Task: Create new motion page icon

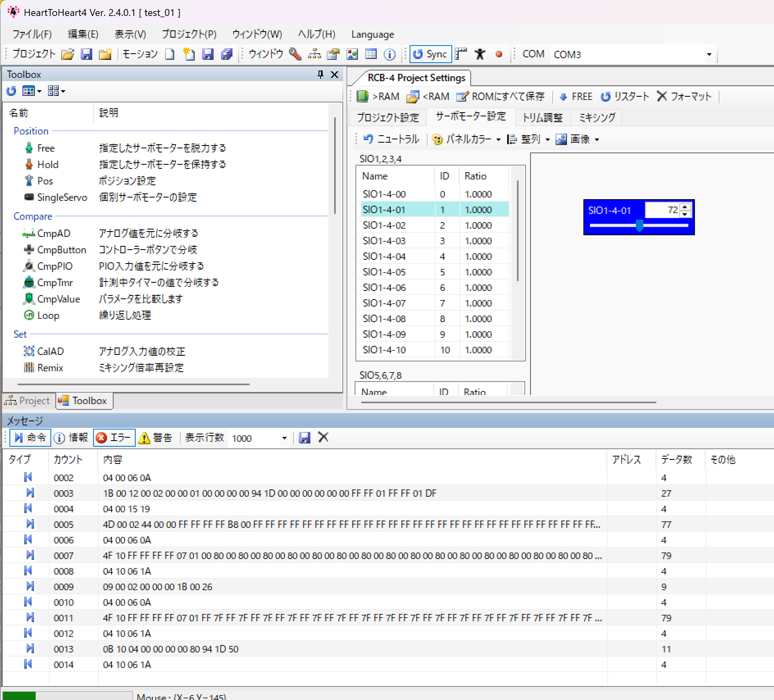Action: coord(170,54)
